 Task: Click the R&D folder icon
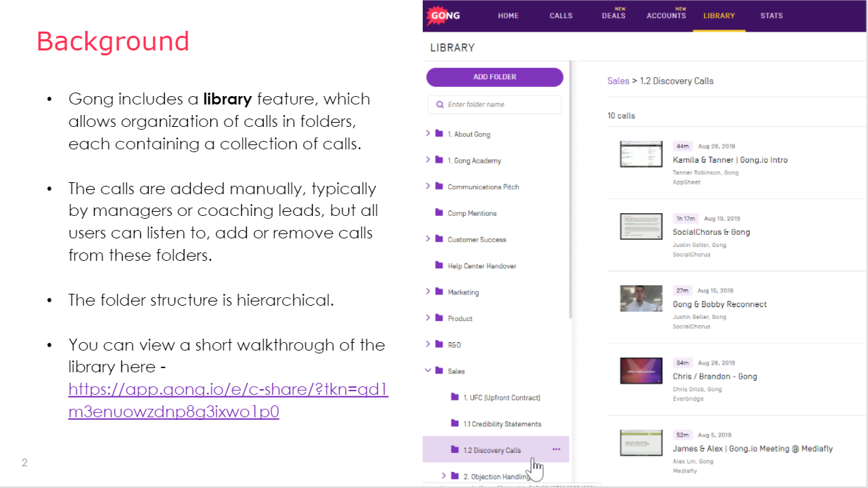click(x=440, y=344)
